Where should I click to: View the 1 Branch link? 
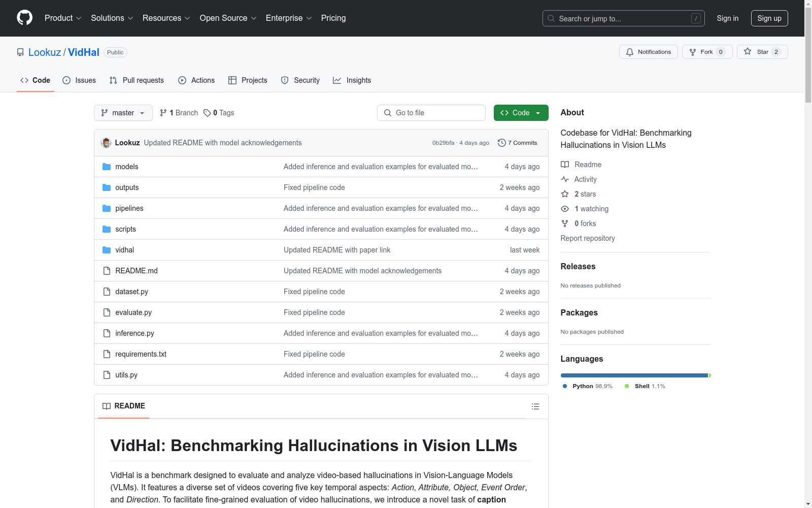coord(179,113)
